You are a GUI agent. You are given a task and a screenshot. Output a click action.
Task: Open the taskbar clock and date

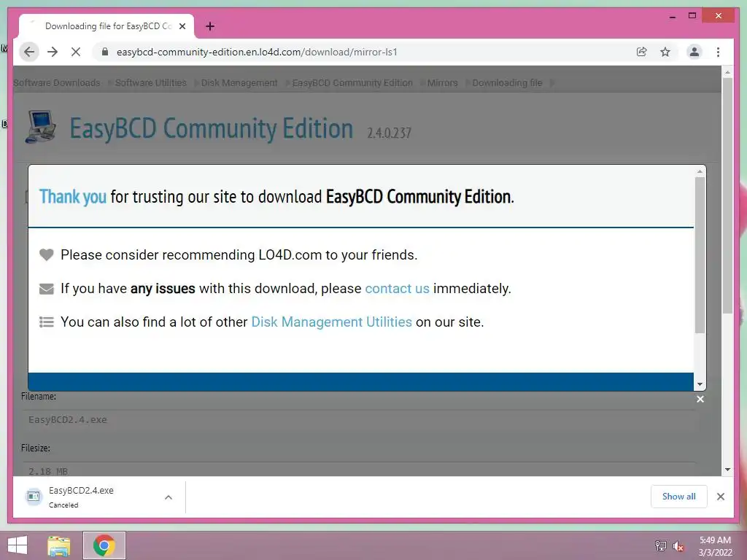click(x=715, y=546)
